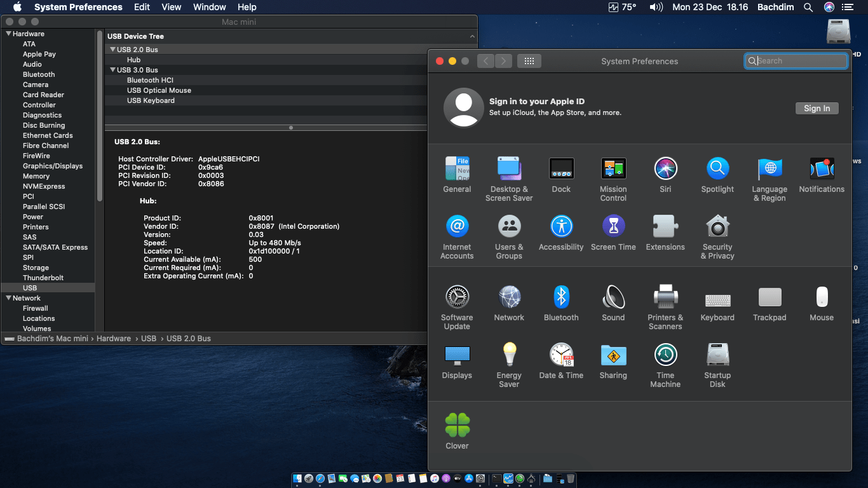Open Mission Control preferences
Image resolution: width=868 pixels, height=488 pixels.
click(x=613, y=169)
